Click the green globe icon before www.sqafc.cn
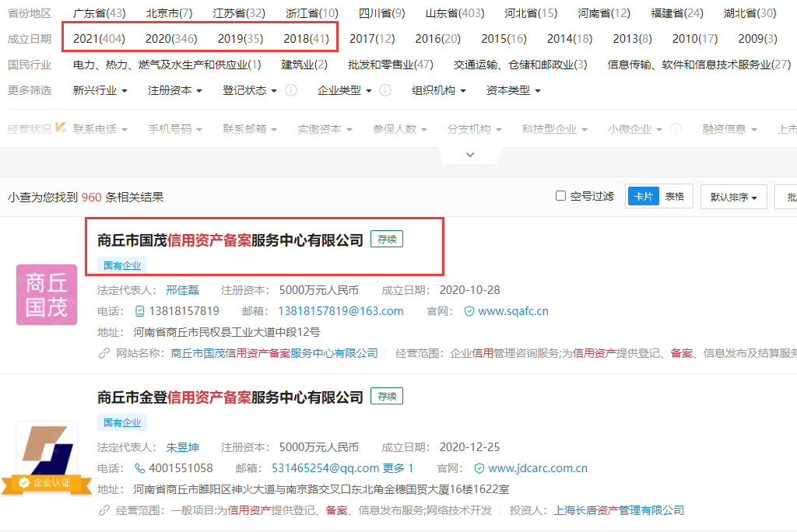The width and height of the screenshot is (797, 532). (x=468, y=310)
